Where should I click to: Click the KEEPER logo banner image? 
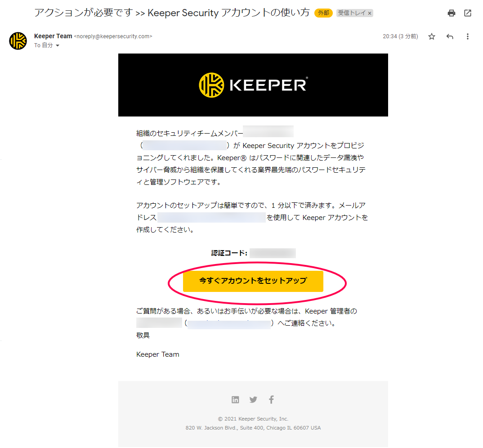(x=253, y=85)
